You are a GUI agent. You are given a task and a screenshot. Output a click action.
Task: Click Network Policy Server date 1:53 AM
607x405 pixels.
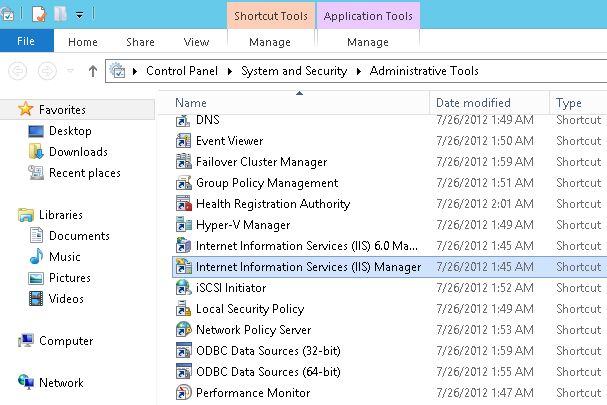tap(485, 329)
